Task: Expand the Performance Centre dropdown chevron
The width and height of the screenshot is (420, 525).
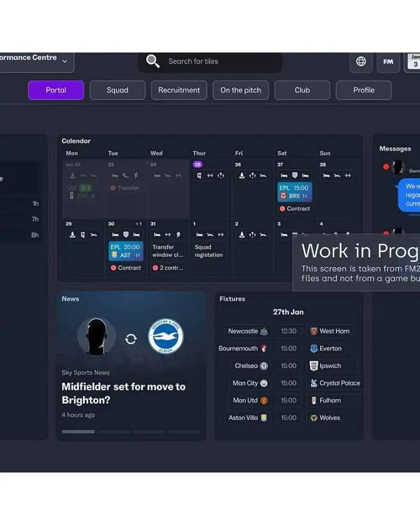Action: point(65,61)
